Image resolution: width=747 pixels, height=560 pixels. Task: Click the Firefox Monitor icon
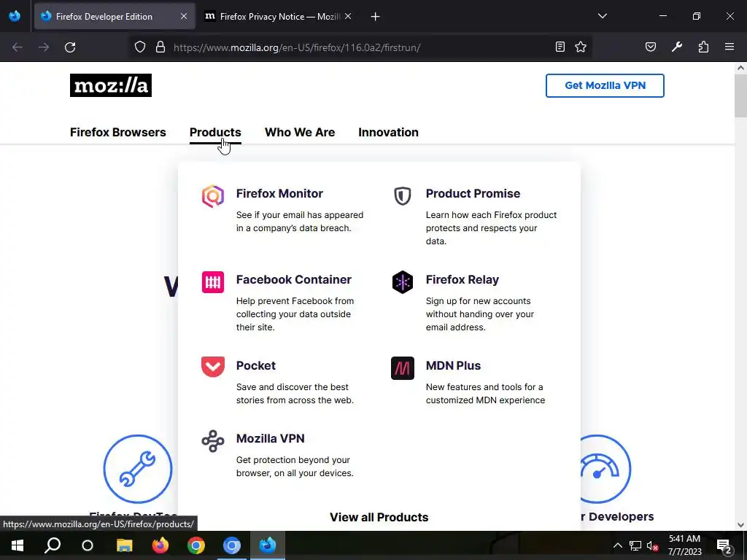tap(212, 196)
